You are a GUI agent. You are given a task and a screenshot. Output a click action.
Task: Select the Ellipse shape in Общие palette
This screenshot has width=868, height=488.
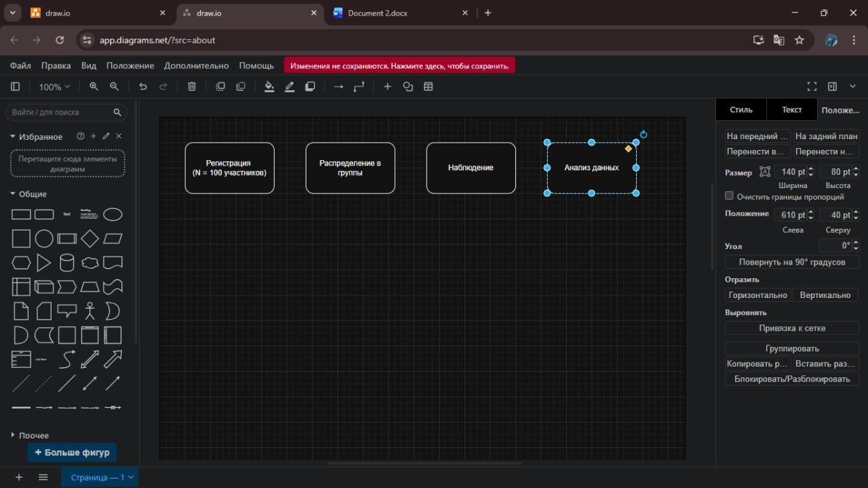113,214
